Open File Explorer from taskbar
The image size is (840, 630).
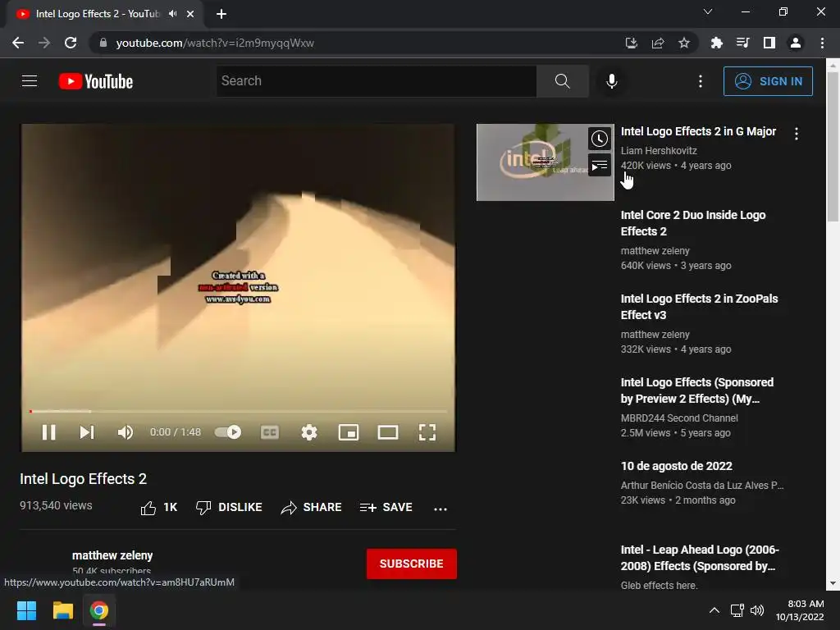pos(62,610)
